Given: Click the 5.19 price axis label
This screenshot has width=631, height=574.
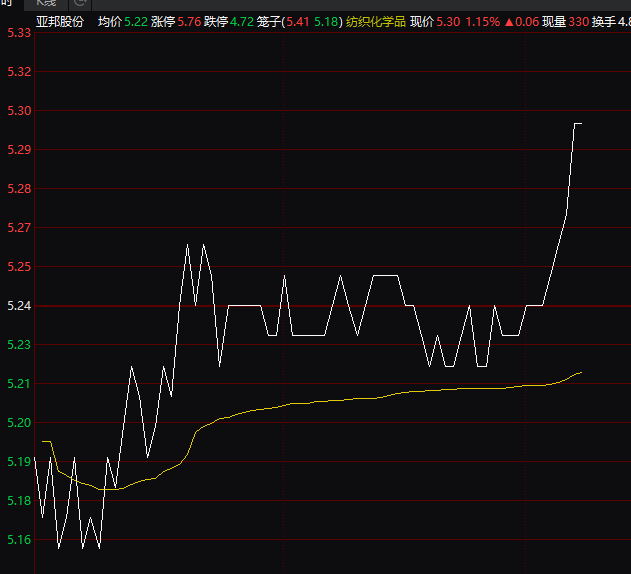Looking at the screenshot, I should [19, 461].
